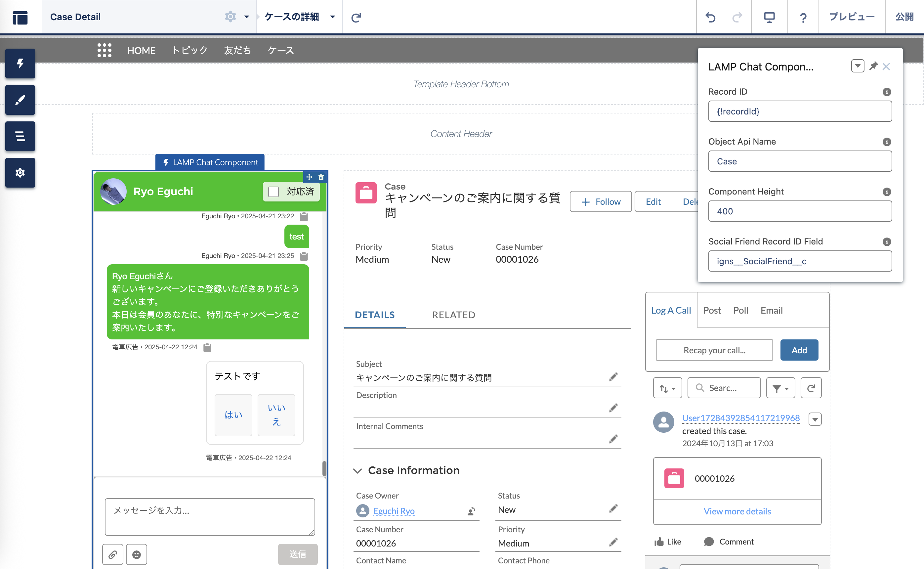The height and width of the screenshot is (569, 924).
Task: Click the undo arrow in top toolbar
Action: (710, 17)
